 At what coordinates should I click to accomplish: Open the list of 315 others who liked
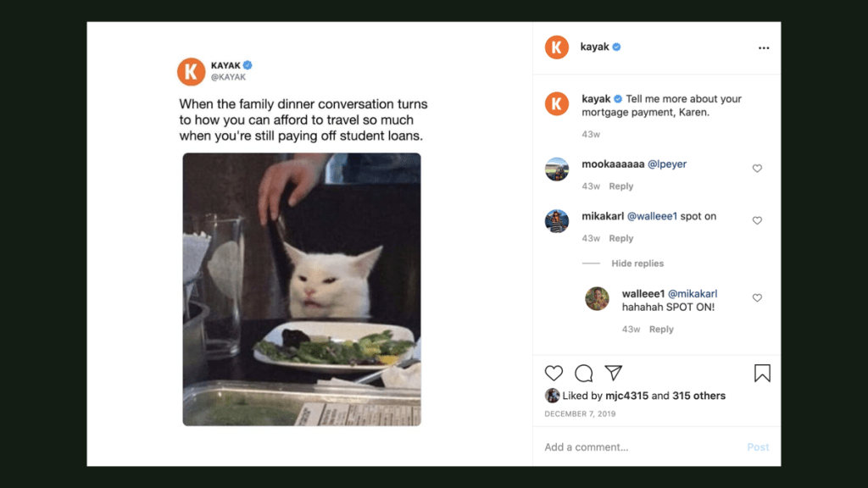point(698,396)
